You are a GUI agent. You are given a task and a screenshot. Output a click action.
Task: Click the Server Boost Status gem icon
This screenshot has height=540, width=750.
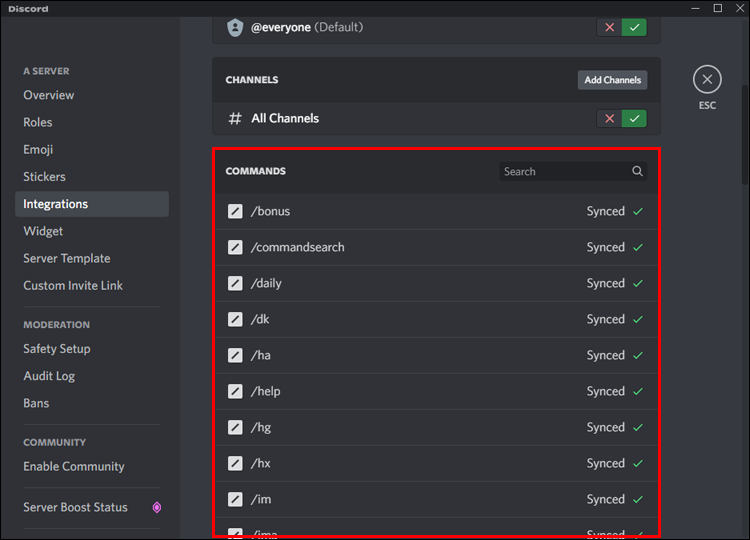156,507
